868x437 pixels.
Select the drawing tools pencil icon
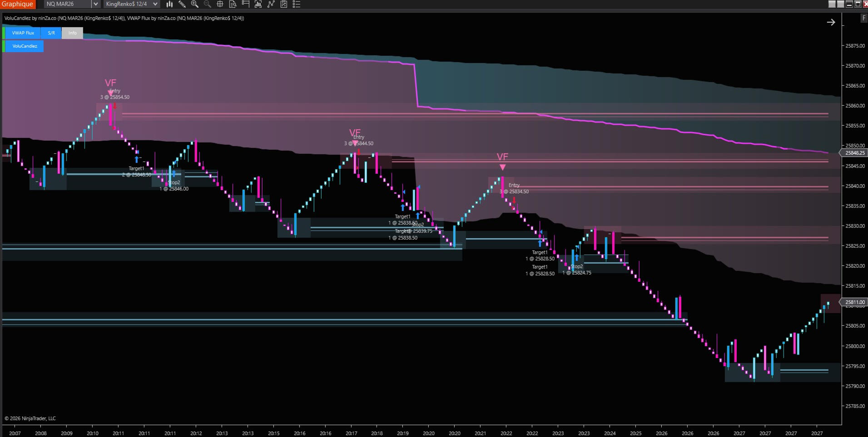[182, 4]
